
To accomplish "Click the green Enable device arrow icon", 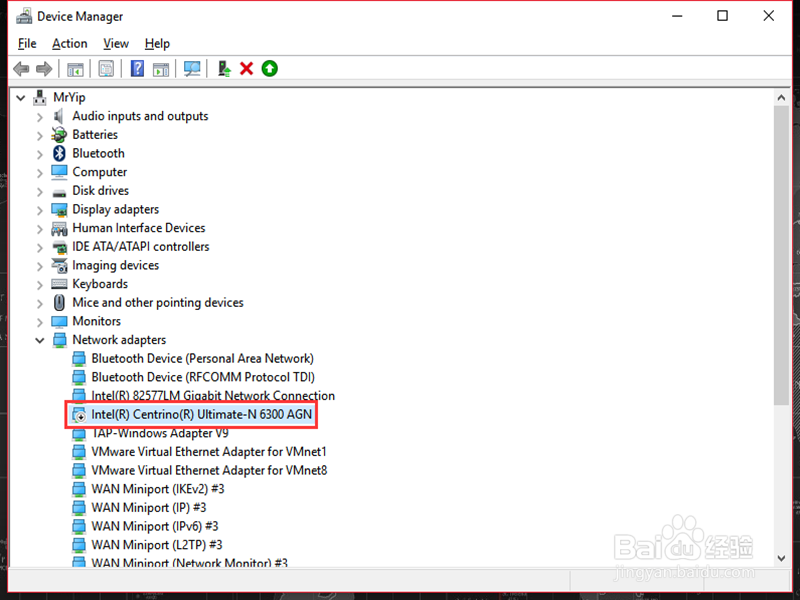I will tap(269, 68).
